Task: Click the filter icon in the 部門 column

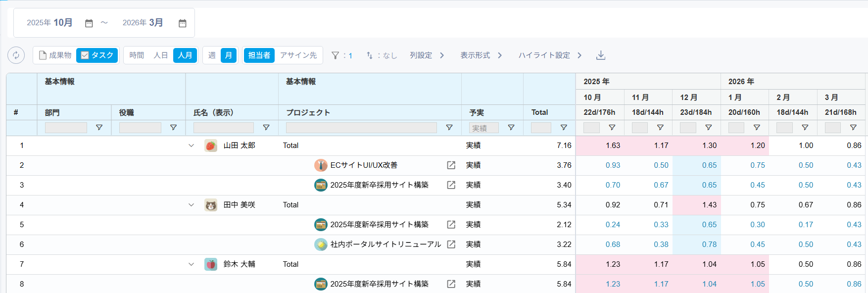Action: click(99, 128)
